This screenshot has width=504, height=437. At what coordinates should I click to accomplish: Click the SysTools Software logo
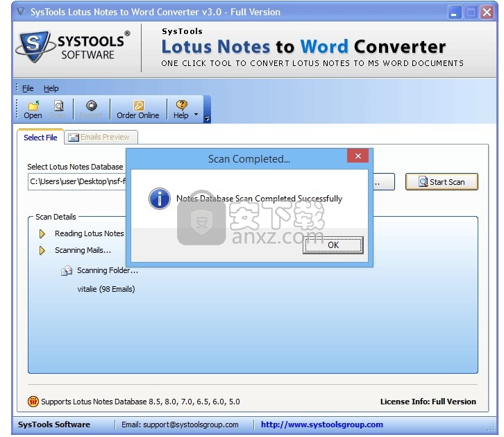click(x=73, y=47)
